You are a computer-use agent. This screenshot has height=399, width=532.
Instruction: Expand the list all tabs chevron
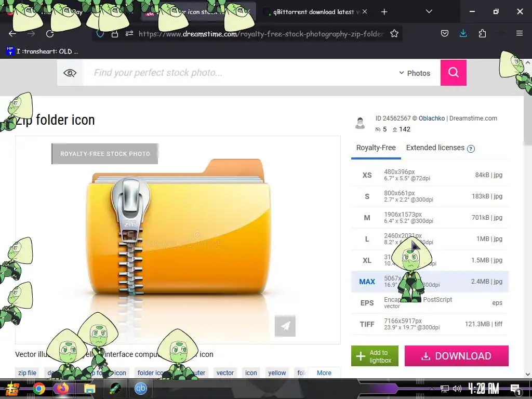(429, 11)
